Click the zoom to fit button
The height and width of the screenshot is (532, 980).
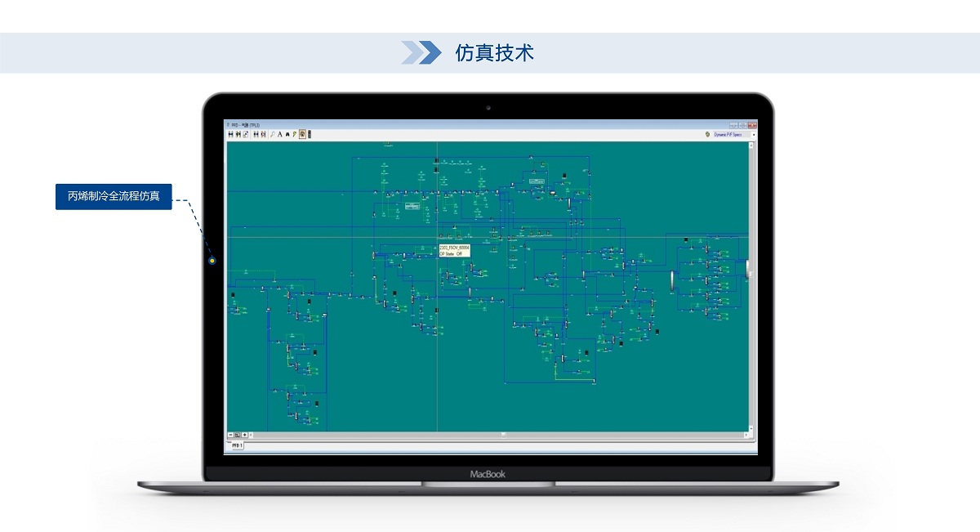238,435
